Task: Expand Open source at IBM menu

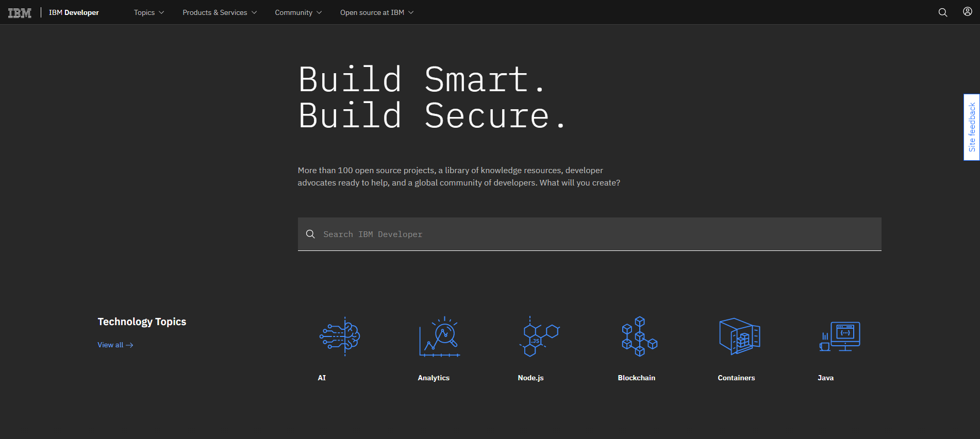Action: [376, 12]
